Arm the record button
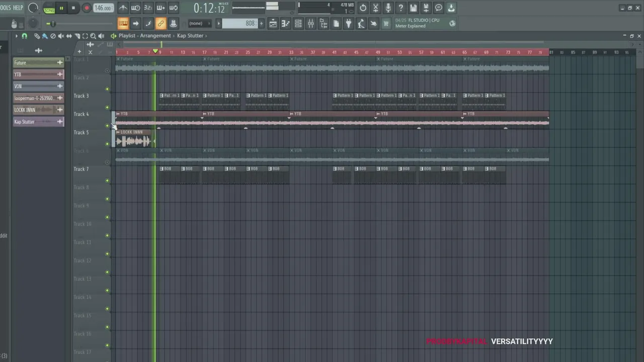This screenshot has width=644, height=362. click(87, 8)
